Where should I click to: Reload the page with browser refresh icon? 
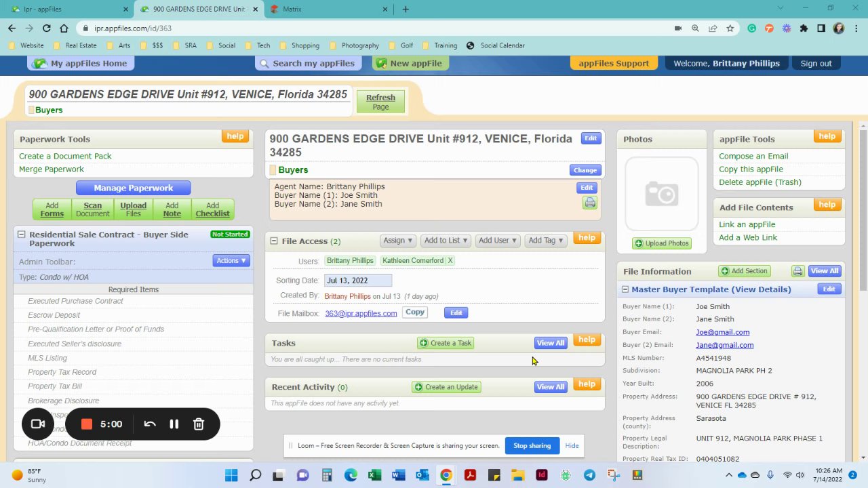tap(46, 28)
